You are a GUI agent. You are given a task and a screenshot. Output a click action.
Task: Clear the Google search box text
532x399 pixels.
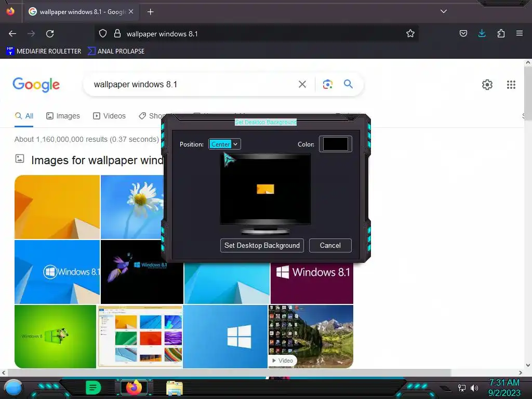(x=302, y=85)
